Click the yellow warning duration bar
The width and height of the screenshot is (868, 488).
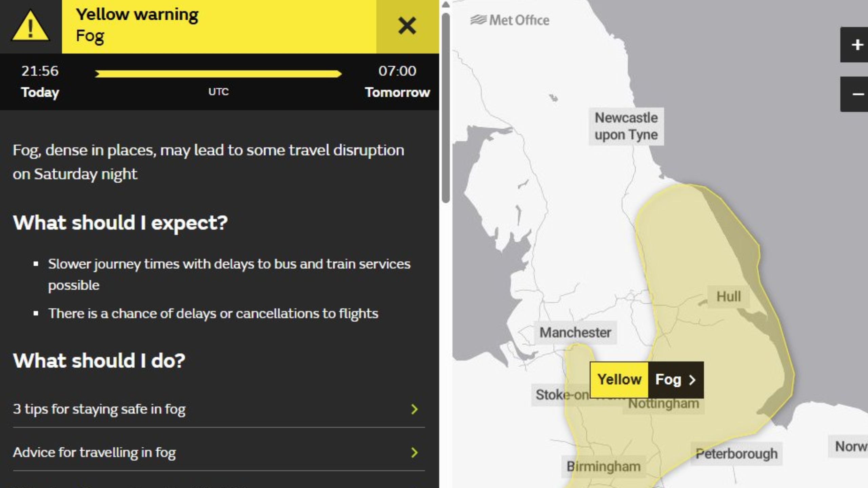218,74
